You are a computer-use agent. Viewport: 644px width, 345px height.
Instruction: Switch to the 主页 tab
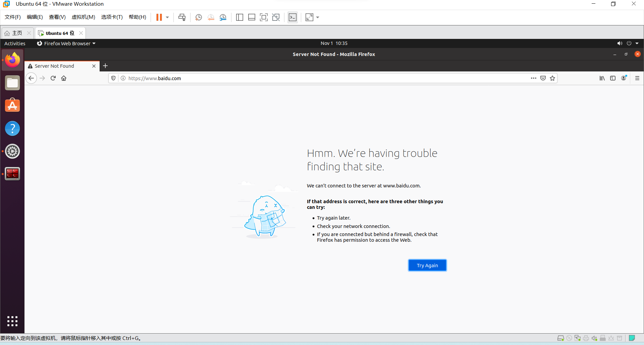[17, 33]
